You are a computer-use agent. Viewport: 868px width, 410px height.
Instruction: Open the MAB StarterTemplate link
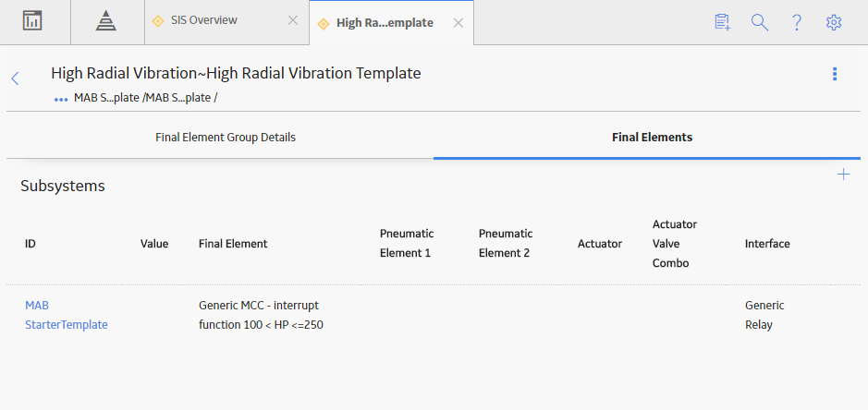pyautogui.click(x=67, y=315)
